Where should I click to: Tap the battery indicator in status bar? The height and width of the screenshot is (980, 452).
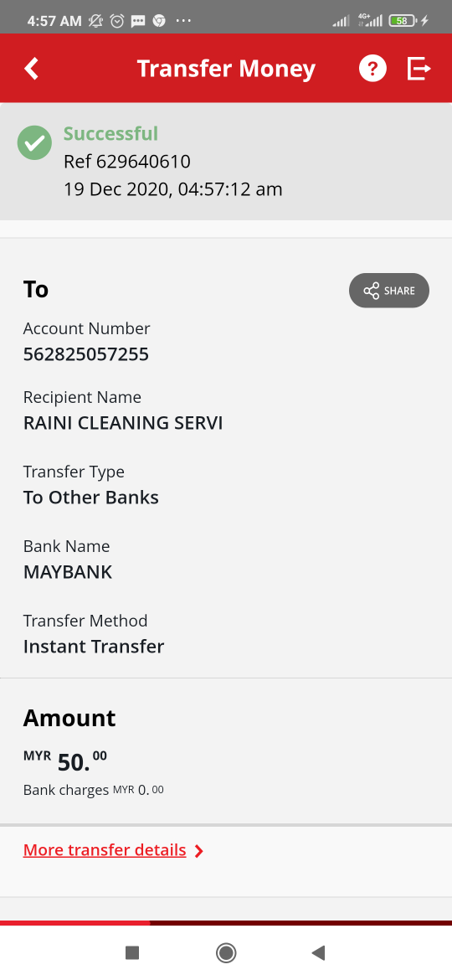403,21
